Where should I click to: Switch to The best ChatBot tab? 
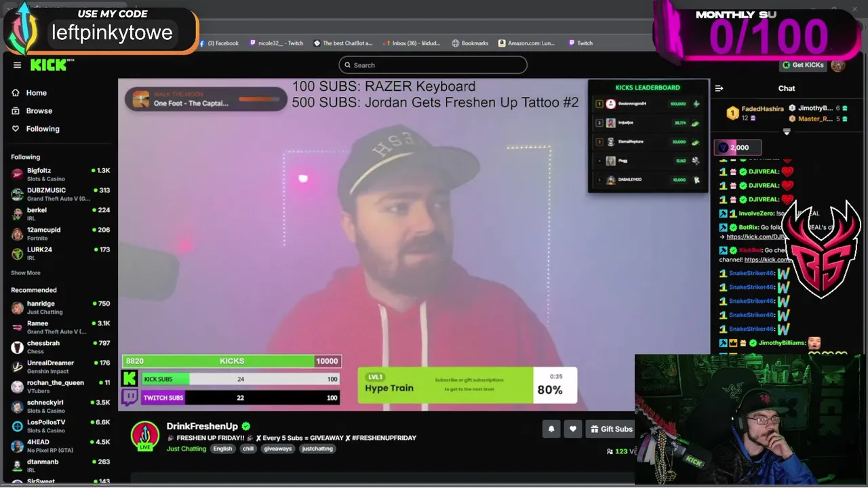click(343, 43)
